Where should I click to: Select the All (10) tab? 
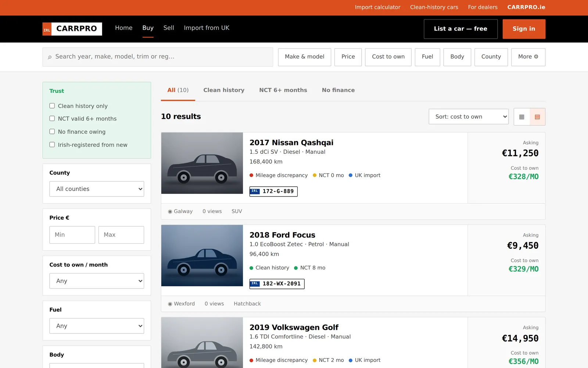pos(178,90)
